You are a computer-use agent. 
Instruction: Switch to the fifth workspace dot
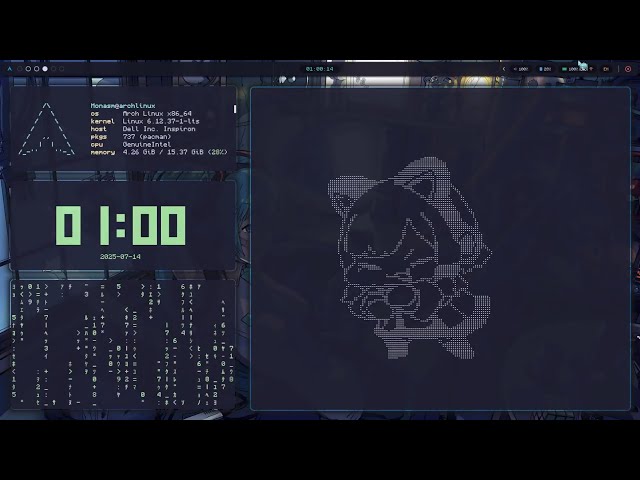53,69
